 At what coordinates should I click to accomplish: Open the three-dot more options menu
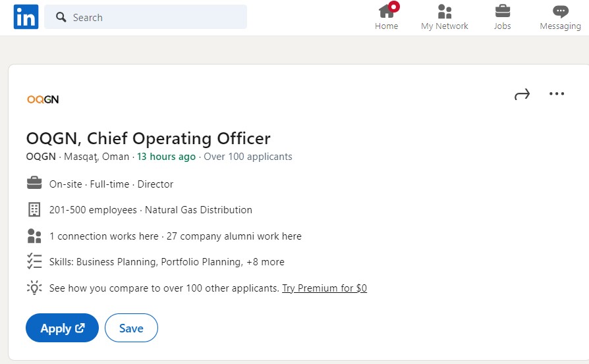pyautogui.click(x=557, y=94)
